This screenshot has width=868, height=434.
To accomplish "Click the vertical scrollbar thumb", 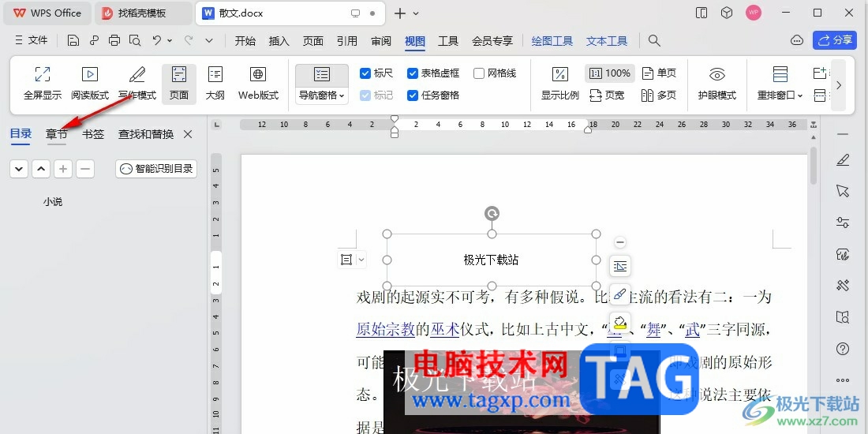I will point(814,165).
